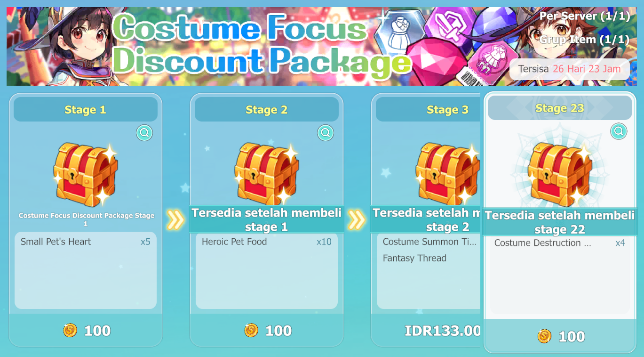Click the Small Pet's Heart item
The image size is (644, 357).
tap(86, 242)
